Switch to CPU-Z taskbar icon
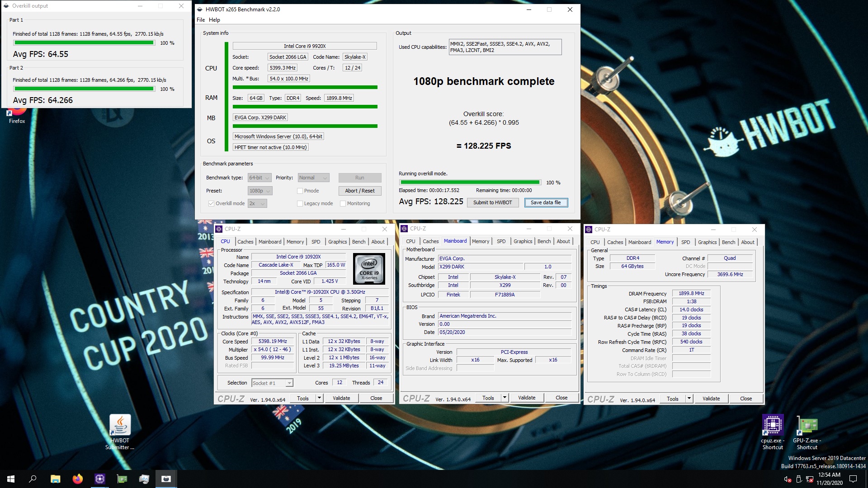The height and width of the screenshot is (488, 868). 99,479
